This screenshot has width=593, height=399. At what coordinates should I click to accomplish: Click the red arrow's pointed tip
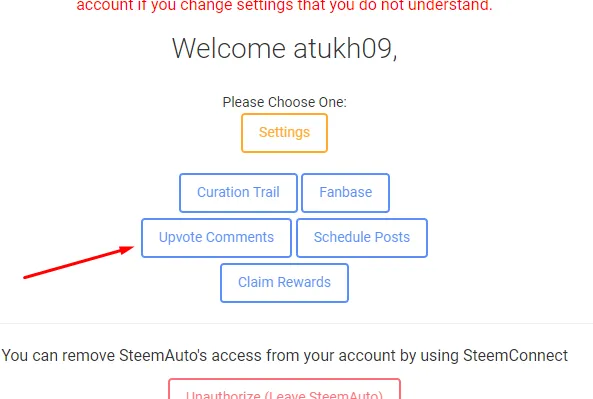(131, 248)
